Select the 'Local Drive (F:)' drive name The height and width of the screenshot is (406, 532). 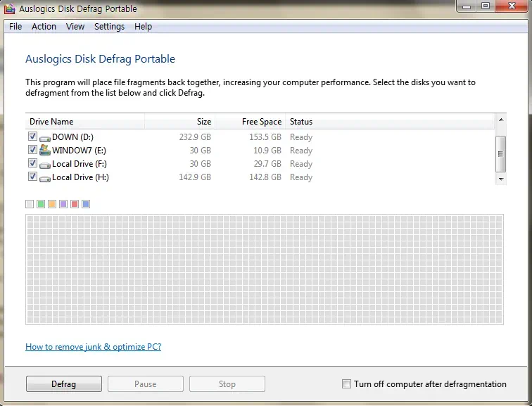(80, 164)
